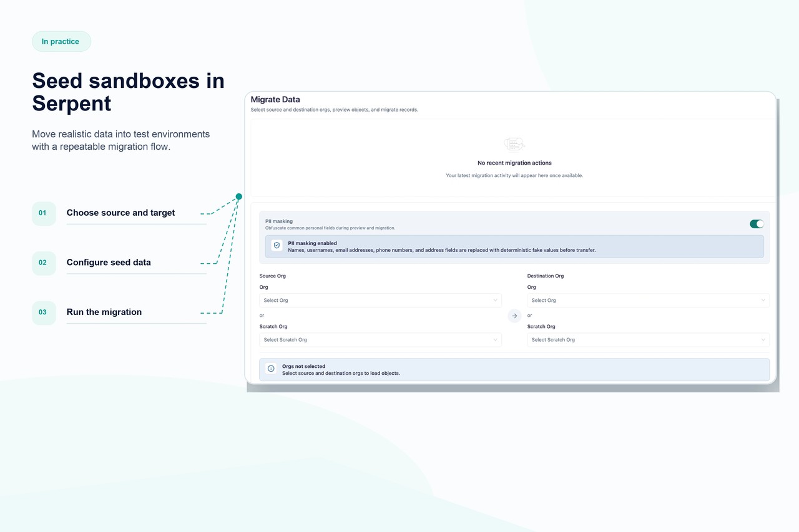Click the info icon in Orgs not selected

pos(271,369)
